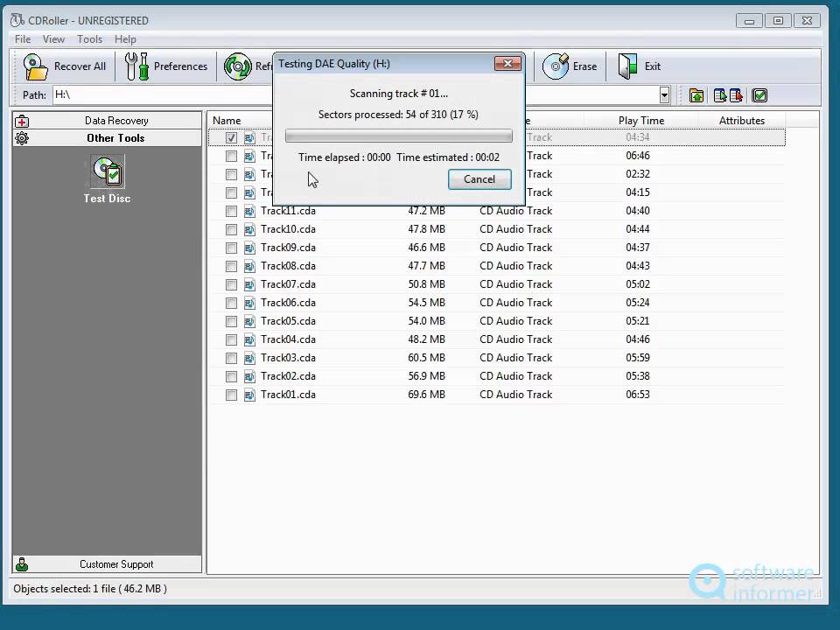
Task: Open the View menu
Action: (53, 39)
